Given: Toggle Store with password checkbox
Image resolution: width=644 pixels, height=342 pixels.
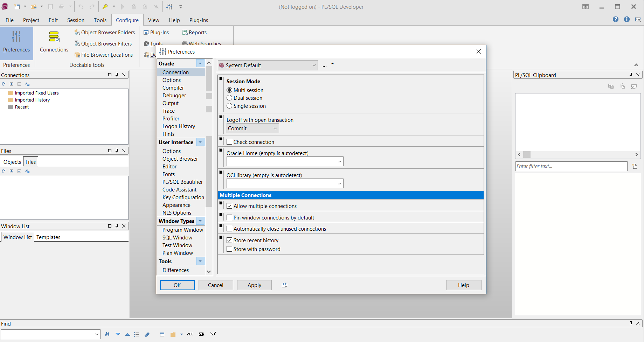Looking at the screenshot, I should pyautogui.click(x=230, y=249).
